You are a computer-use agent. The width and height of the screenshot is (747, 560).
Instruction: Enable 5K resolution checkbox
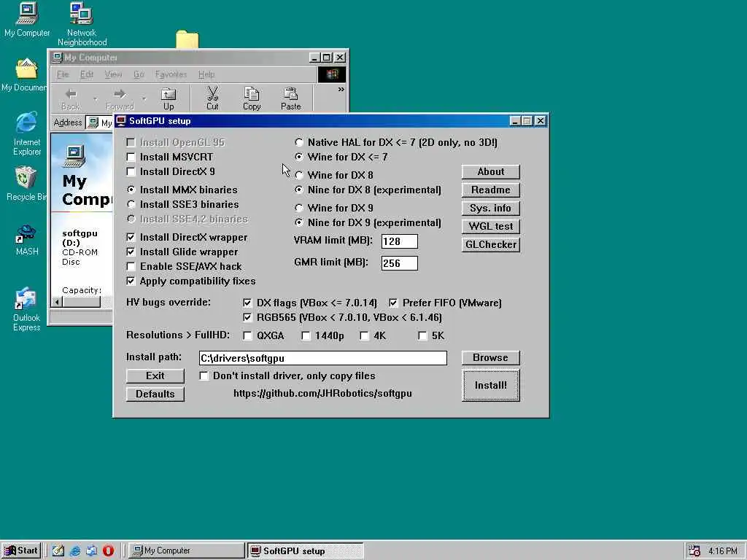click(422, 335)
